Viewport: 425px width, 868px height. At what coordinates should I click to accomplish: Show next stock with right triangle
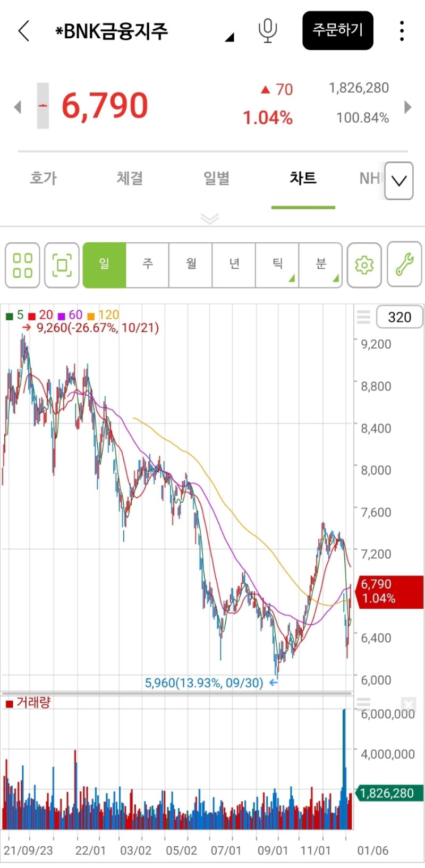click(407, 107)
